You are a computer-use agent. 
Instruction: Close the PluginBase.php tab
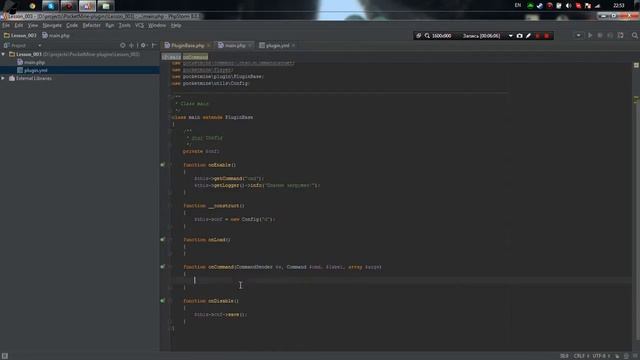pyautogui.click(x=209, y=45)
